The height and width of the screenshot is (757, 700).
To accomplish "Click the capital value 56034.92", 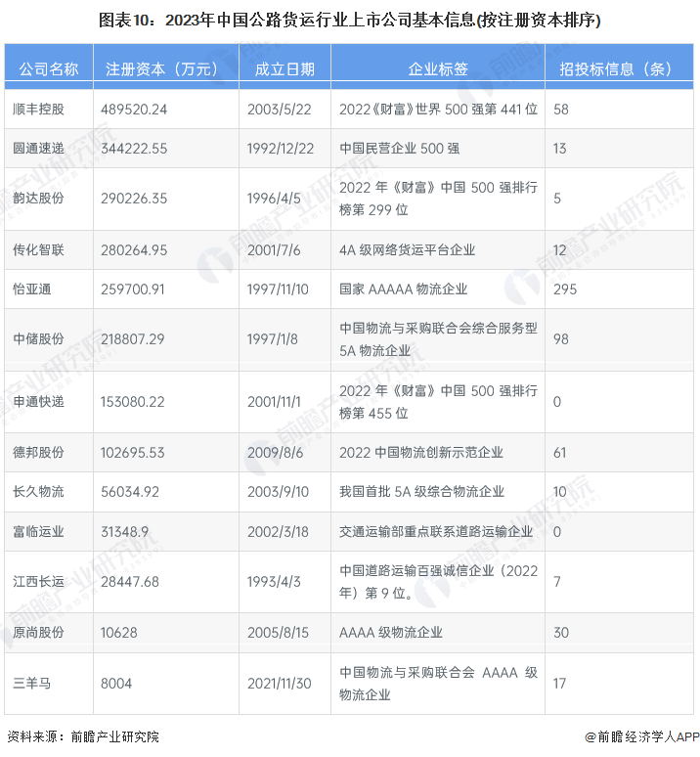I will coord(130,492).
